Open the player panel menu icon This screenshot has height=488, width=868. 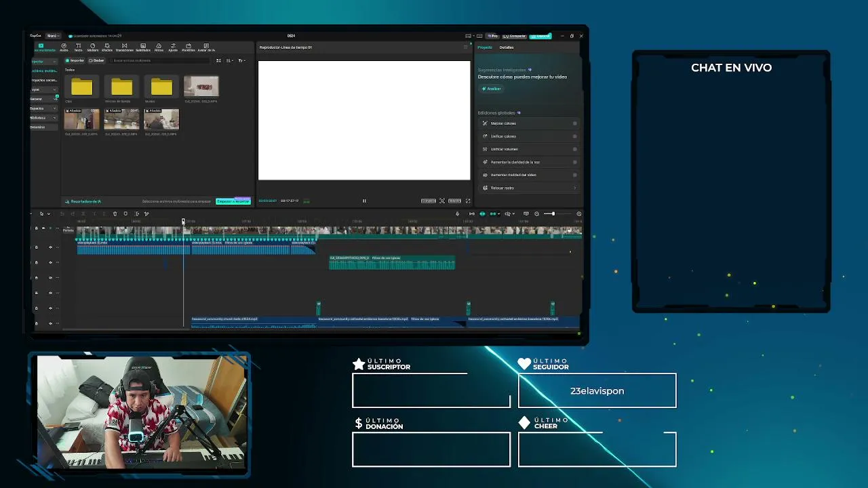click(x=466, y=47)
